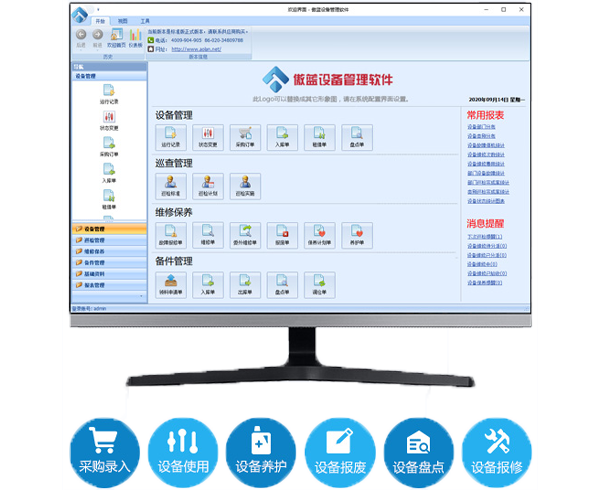This screenshot has height=490, width=600.
Task: Open 报废单 icon in 维修保养 section
Action: pos(282,235)
